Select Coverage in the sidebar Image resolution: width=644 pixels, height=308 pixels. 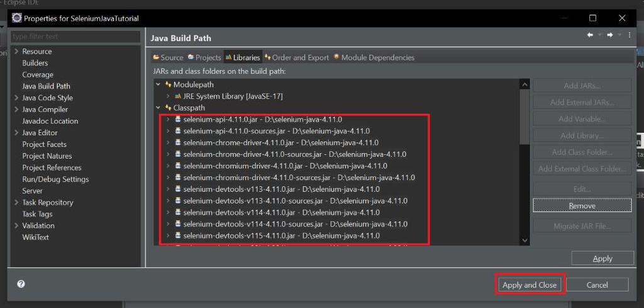38,74
